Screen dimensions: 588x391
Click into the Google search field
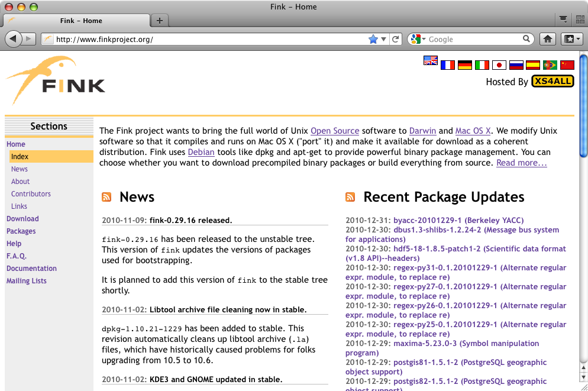click(474, 39)
